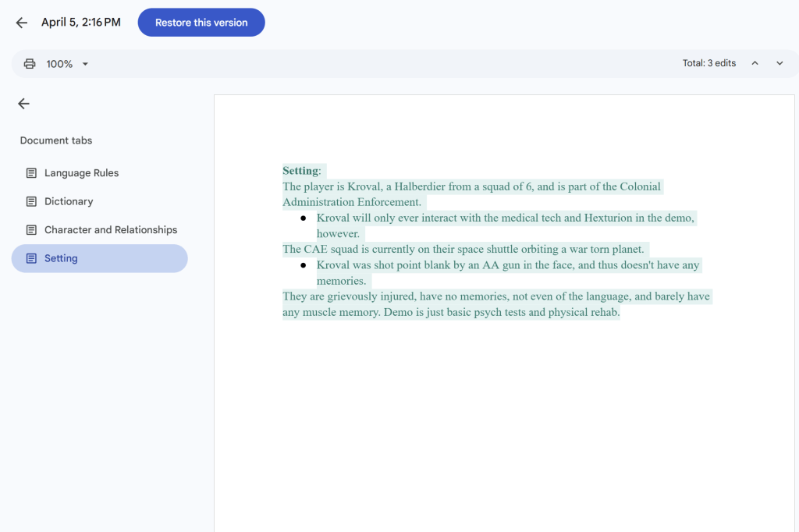This screenshot has height=532, width=799.
Task: Click the Dictionary tab page icon
Action: click(31, 202)
